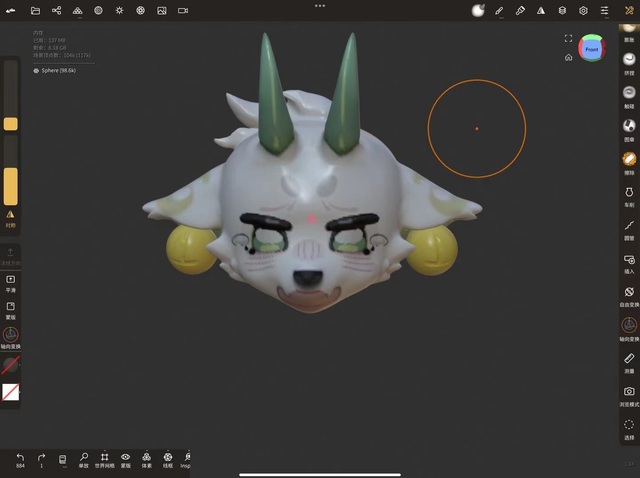Toggle 对称 symmetry on the left panel
The width and height of the screenshot is (640, 478).
point(10,217)
